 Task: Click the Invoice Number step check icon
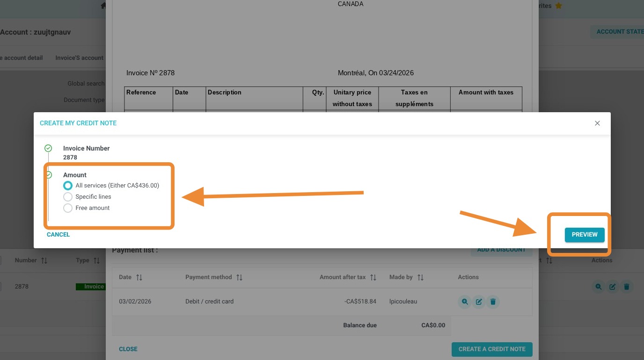pos(48,148)
